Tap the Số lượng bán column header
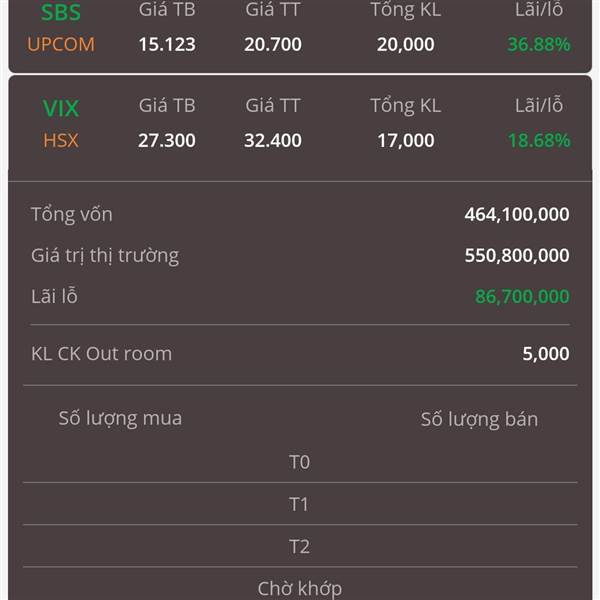The height and width of the screenshot is (600, 600). (479, 419)
